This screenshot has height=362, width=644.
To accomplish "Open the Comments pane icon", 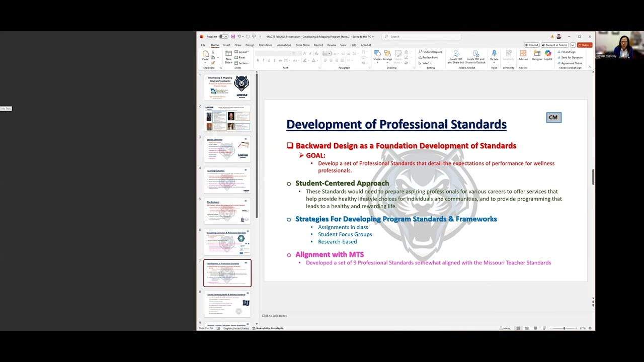I will [x=573, y=45].
